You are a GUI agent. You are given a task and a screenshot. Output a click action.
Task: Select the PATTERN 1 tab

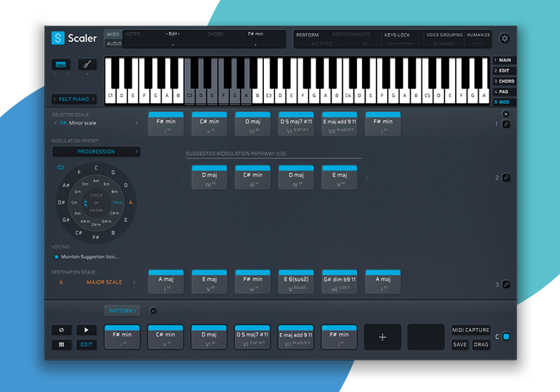pos(122,311)
